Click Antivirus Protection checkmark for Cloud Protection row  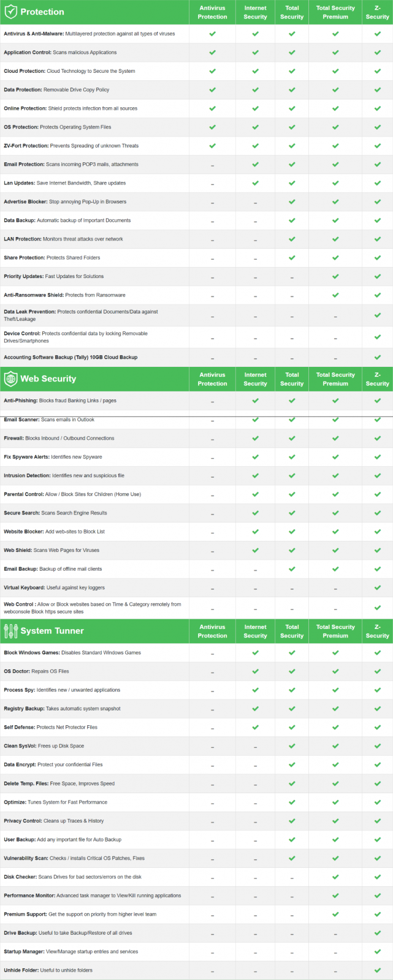(212, 71)
